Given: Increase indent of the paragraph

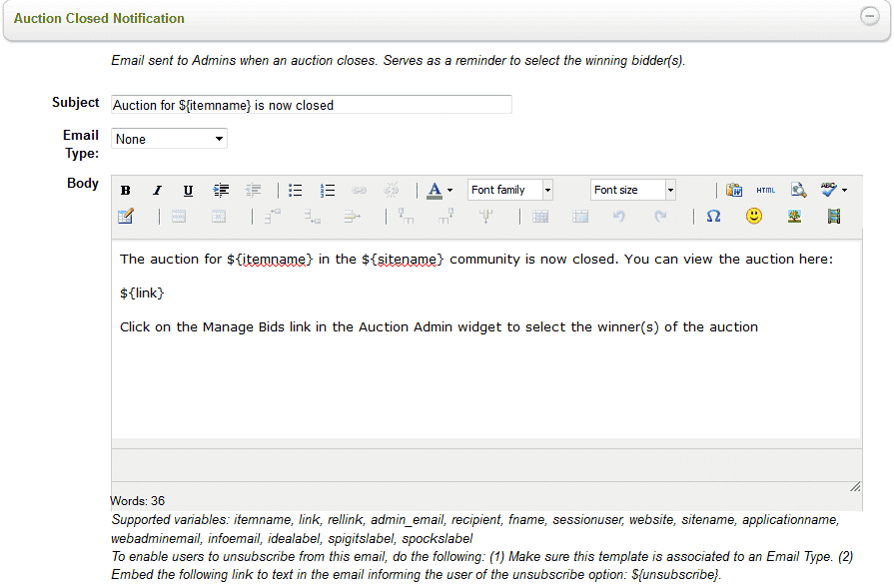Looking at the screenshot, I should 222,191.
